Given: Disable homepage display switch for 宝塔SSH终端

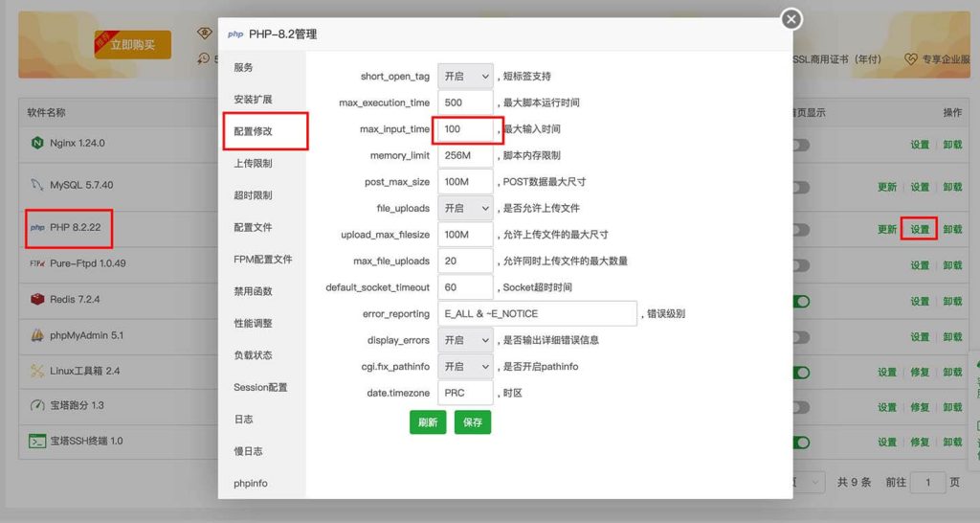Looking at the screenshot, I should pos(801,443).
